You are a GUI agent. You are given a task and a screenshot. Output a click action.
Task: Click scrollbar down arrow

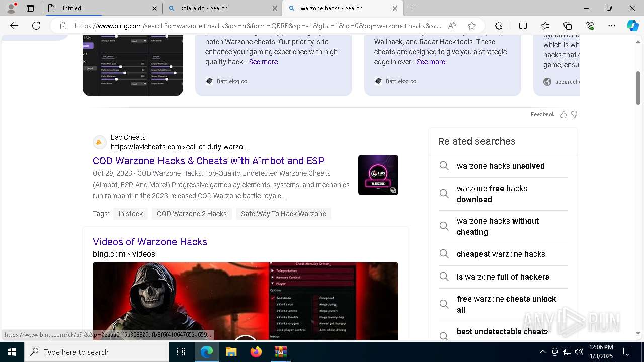pyautogui.click(x=638, y=333)
